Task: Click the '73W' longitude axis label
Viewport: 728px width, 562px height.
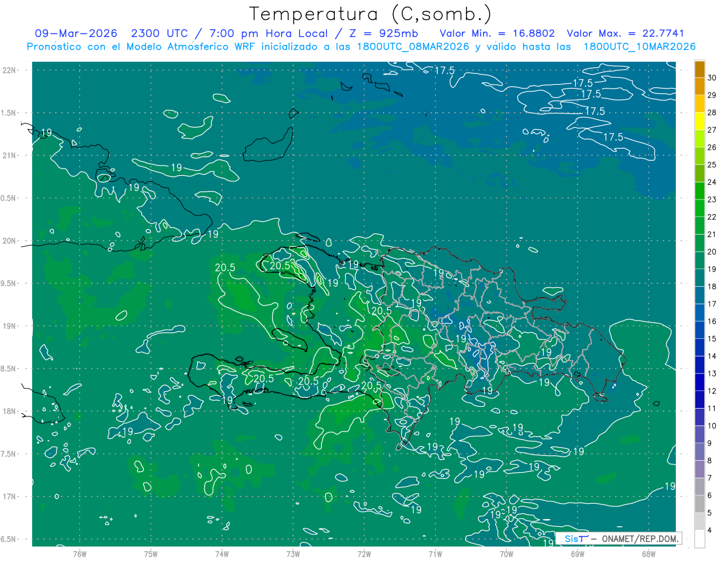Action: coord(293,554)
